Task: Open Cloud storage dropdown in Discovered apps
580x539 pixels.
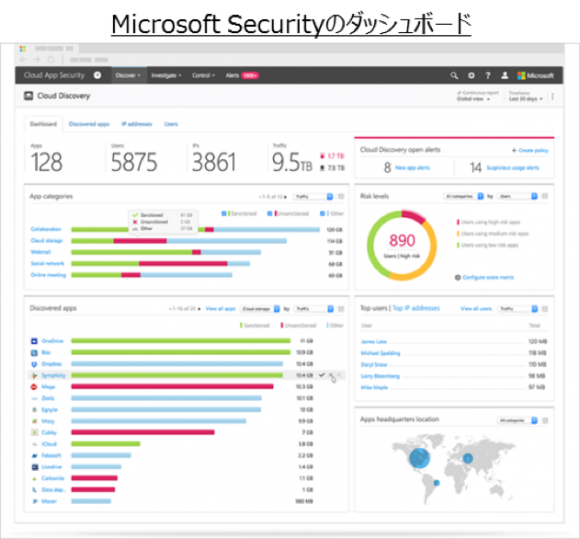Action: [260, 309]
